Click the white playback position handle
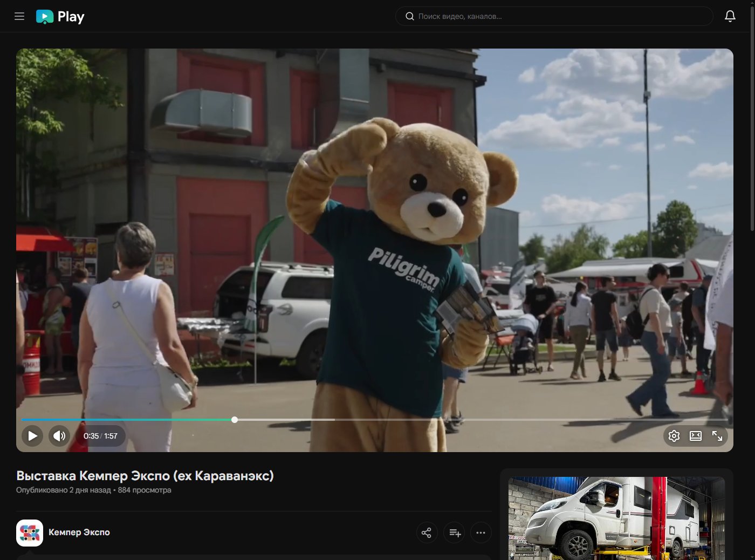The height and width of the screenshot is (560, 755). point(235,420)
